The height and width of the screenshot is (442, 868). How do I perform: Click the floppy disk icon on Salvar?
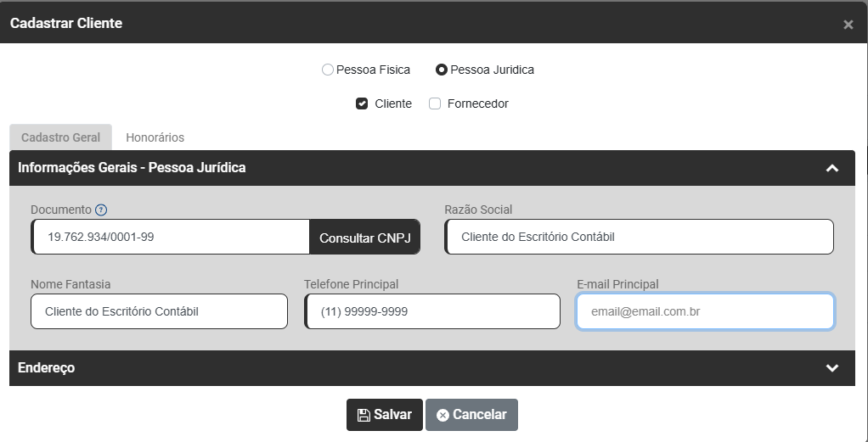pyautogui.click(x=364, y=415)
